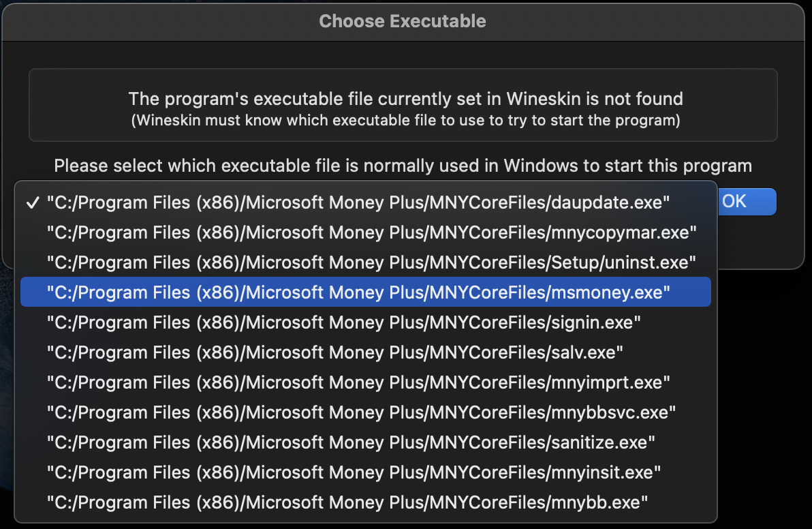Click the instruction text above the list
The image size is (812, 529).
[x=403, y=165]
